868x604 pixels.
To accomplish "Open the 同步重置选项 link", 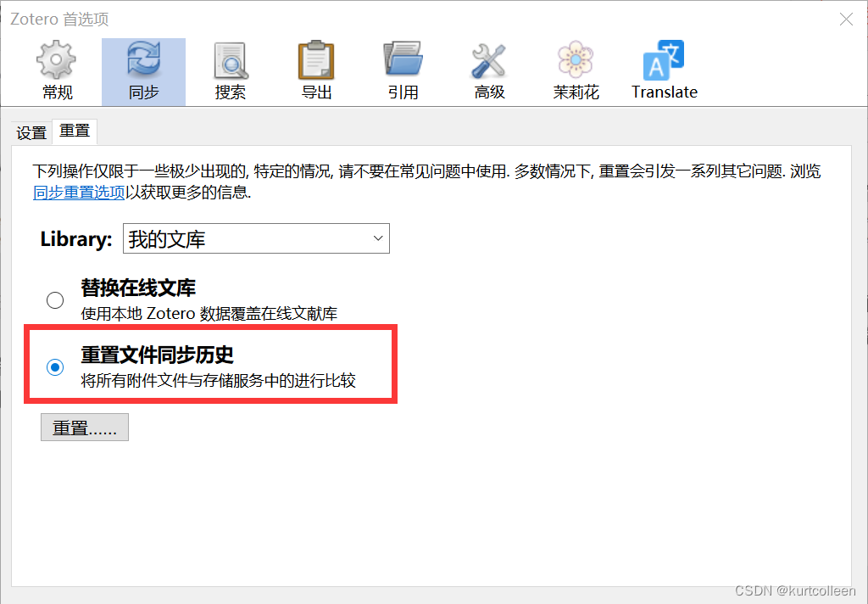I will tap(76, 193).
